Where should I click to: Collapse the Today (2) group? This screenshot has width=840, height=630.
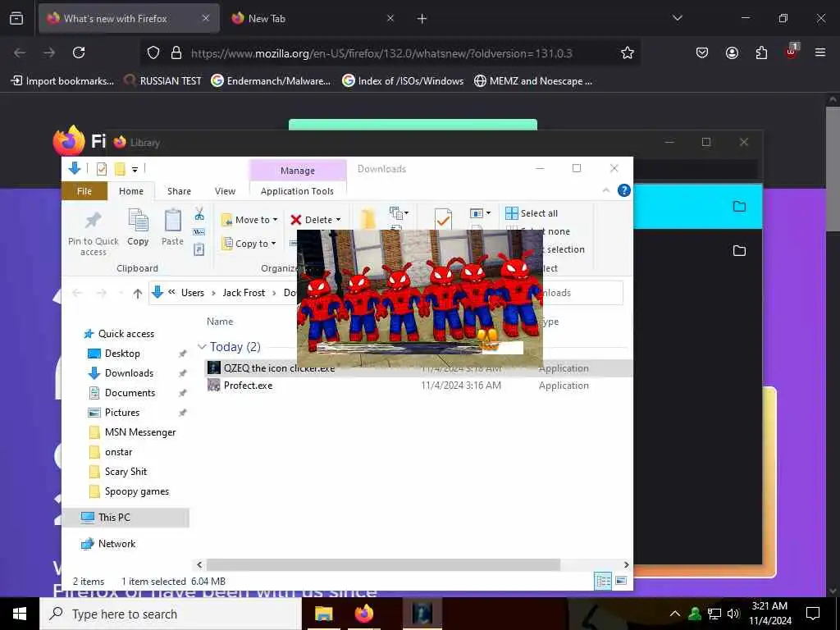(202, 347)
